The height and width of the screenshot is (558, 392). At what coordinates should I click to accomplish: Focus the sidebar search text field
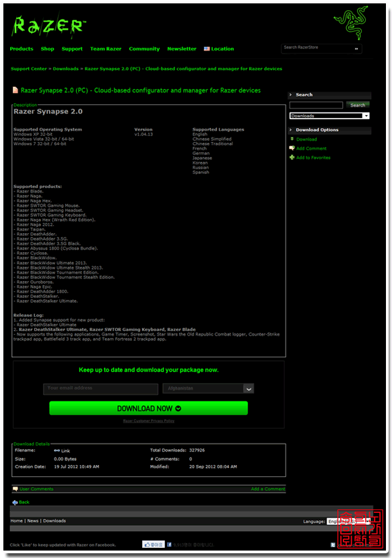(317, 105)
